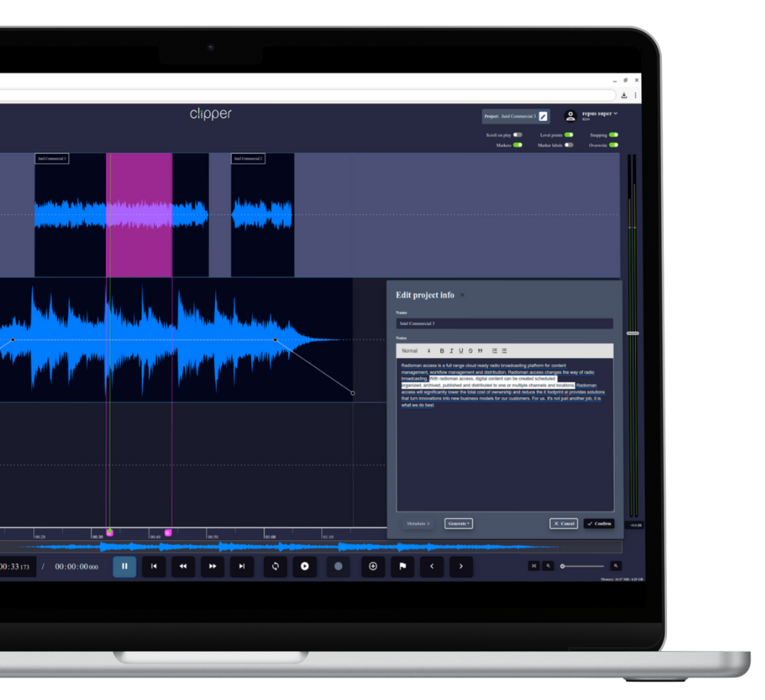This screenshot has height=700, width=765.
Task: Pause playback with the pause button
Action: [x=125, y=566]
